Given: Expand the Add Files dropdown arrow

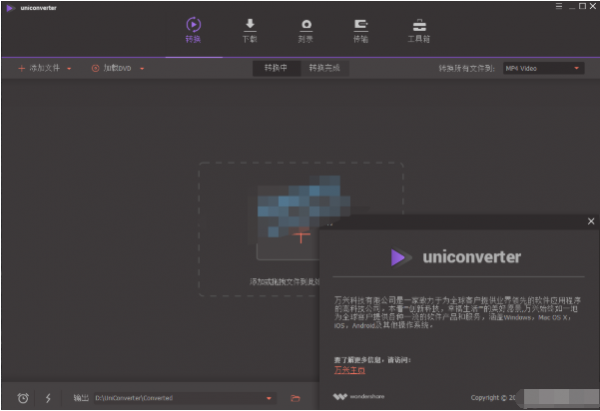Looking at the screenshot, I should click(x=69, y=69).
